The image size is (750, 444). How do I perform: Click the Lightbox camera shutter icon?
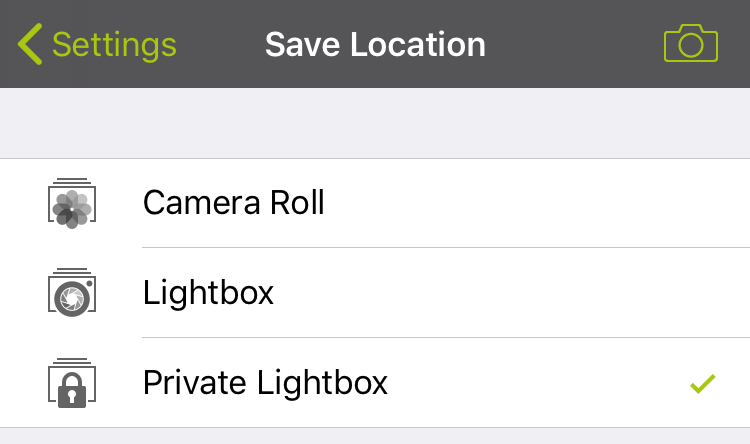point(70,292)
